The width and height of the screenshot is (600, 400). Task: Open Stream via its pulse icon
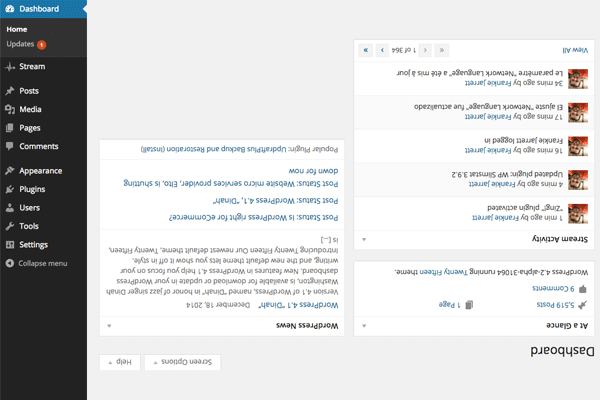(x=10, y=67)
